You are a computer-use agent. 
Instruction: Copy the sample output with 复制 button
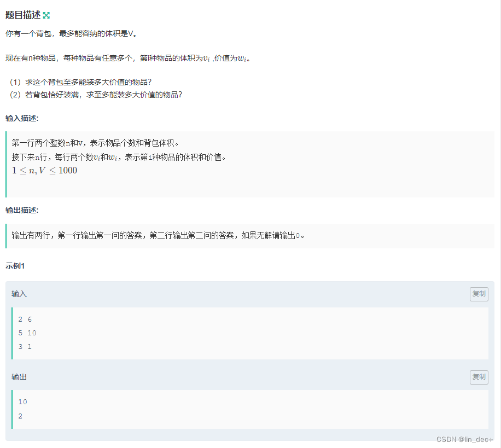(x=479, y=377)
